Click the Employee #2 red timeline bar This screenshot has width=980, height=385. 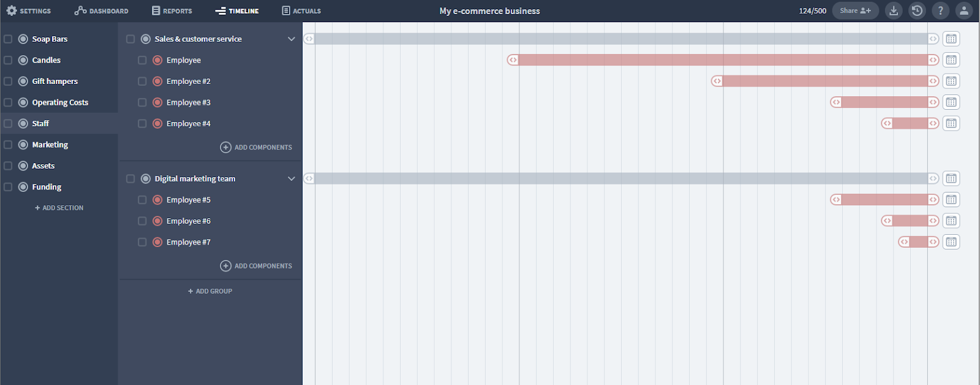click(825, 81)
